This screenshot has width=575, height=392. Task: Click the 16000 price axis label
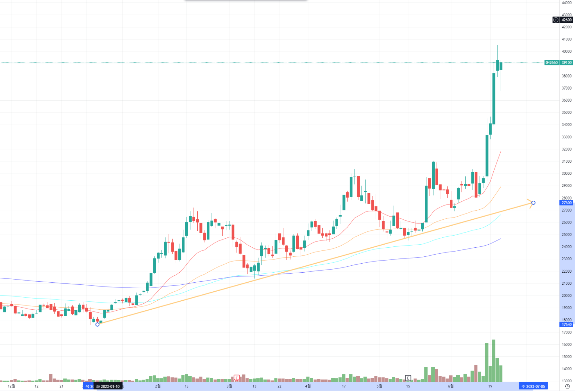click(x=567, y=345)
